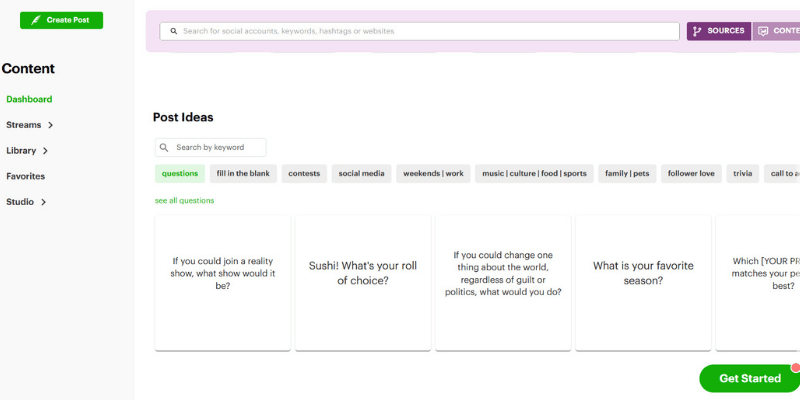Click the Content sidebar heading

(x=28, y=69)
